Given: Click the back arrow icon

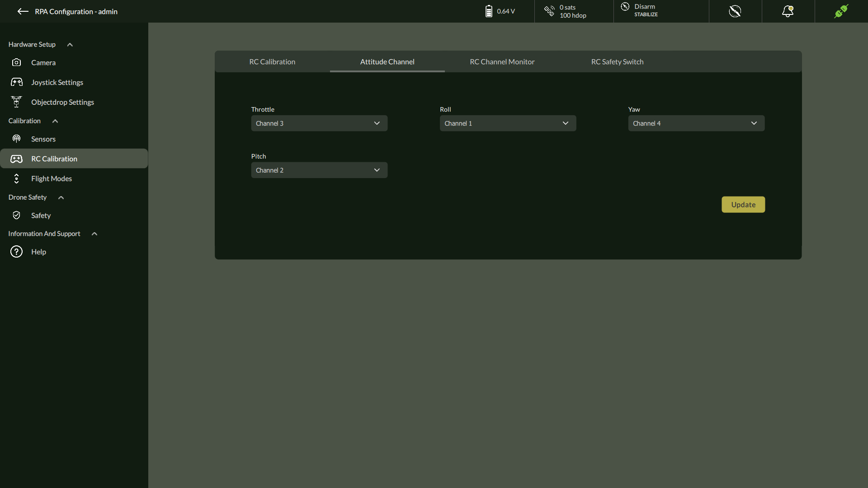Looking at the screenshot, I should (23, 11).
